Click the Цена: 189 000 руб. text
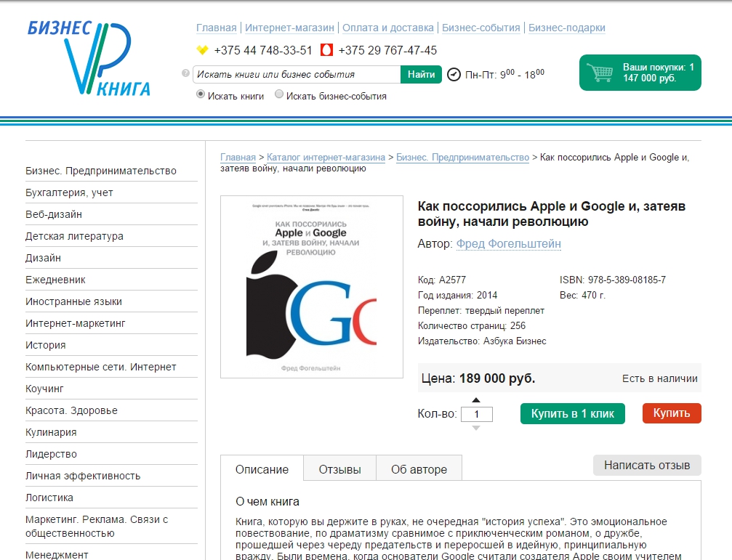 click(478, 378)
